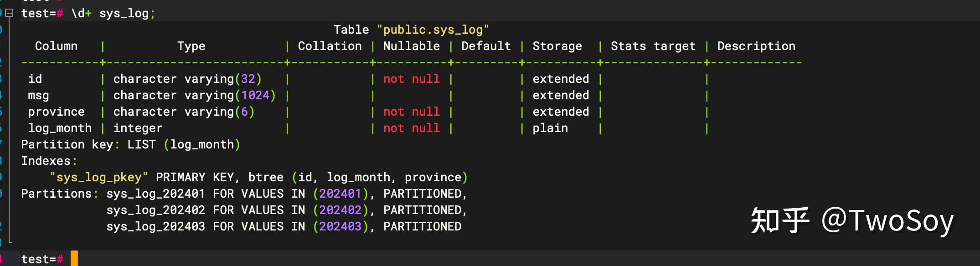Select the Stats target header
This screenshot has width=980, height=266.
coord(653,46)
